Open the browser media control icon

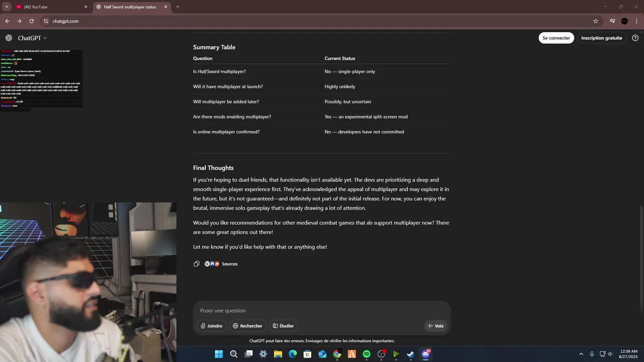(612, 21)
